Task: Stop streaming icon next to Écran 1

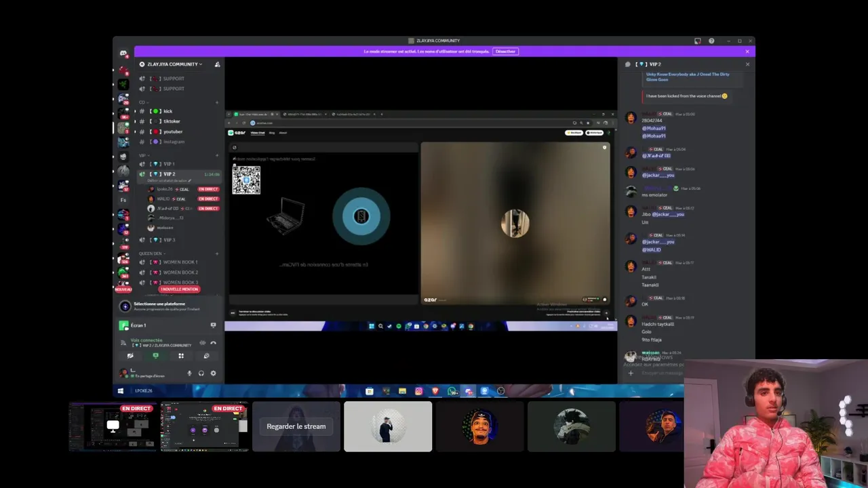Action: pyautogui.click(x=213, y=325)
